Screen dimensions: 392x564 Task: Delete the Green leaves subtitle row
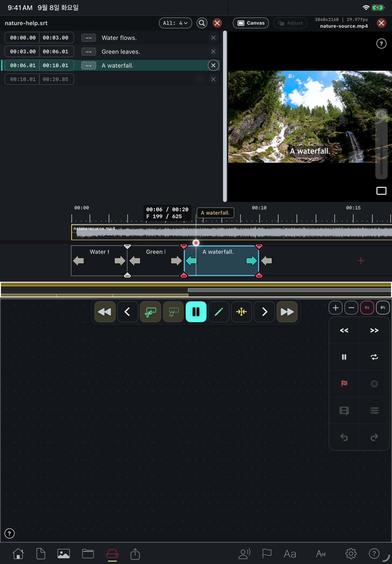pos(213,52)
